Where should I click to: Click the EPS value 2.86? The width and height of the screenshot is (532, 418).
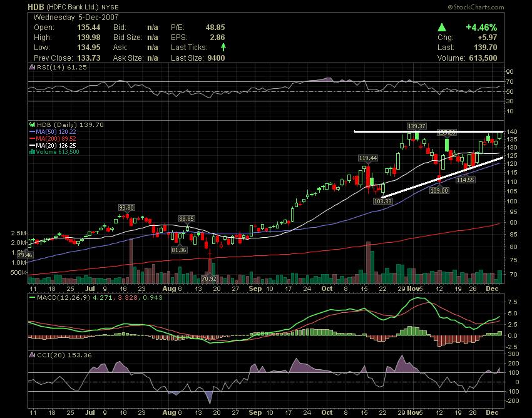click(217, 38)
